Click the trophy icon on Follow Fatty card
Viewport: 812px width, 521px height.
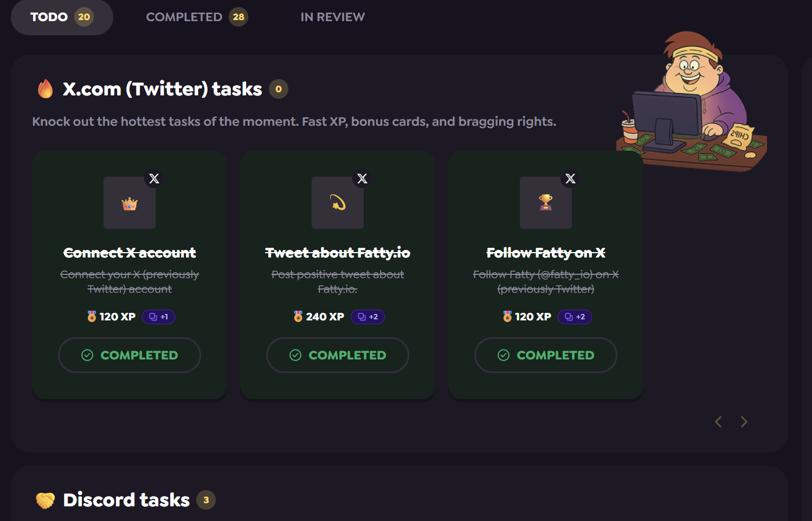point(546,203)
